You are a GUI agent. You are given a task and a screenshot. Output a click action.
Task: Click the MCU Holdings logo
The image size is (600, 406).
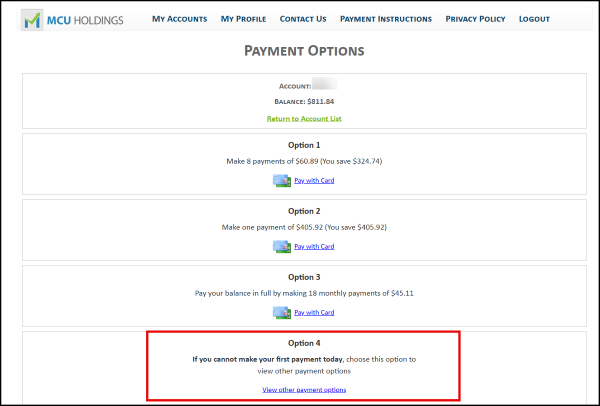[x=72, y=20]
